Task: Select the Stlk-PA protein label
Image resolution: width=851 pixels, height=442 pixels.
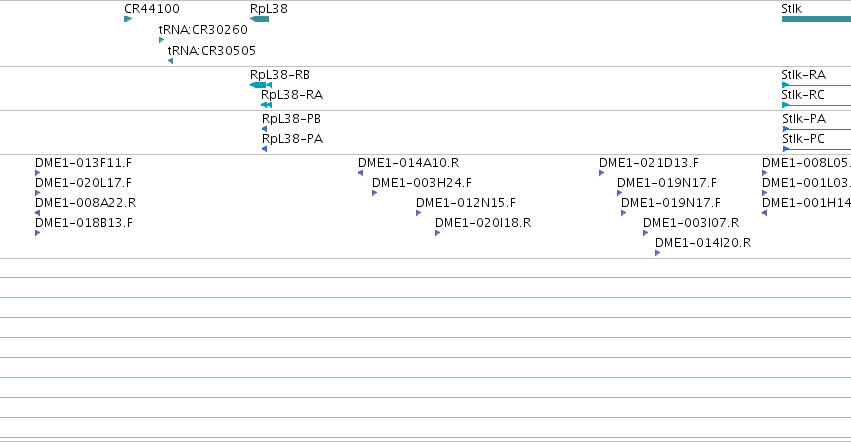Action: 804,118
